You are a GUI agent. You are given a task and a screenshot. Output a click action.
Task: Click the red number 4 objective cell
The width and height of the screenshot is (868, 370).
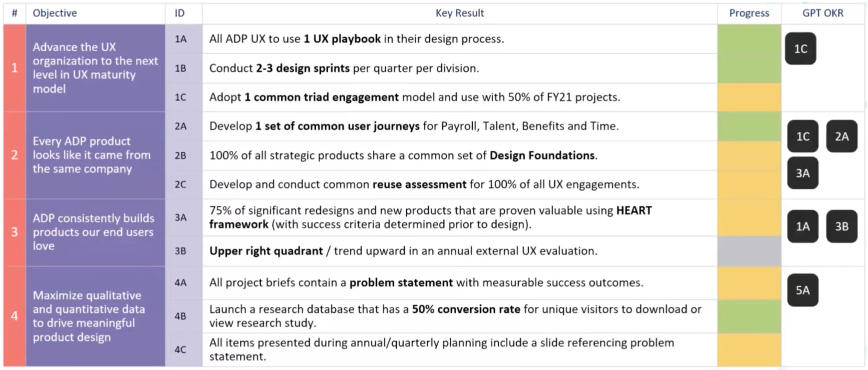(15, 316)
